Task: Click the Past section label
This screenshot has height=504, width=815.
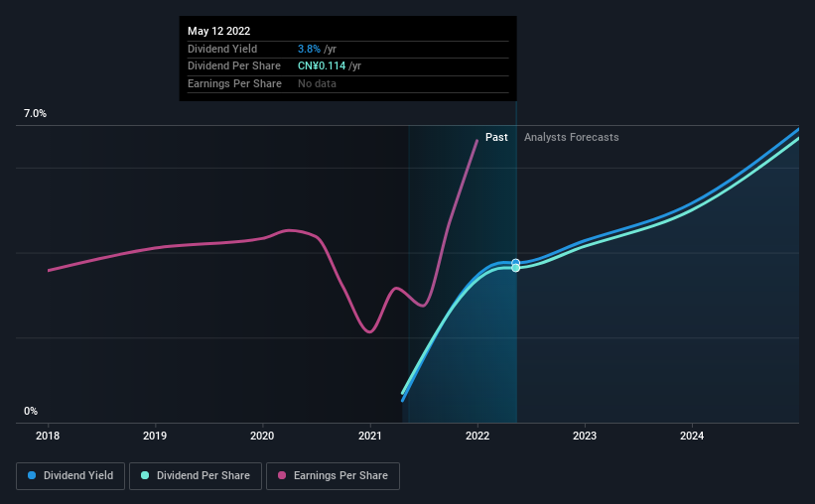Action: 496,137
